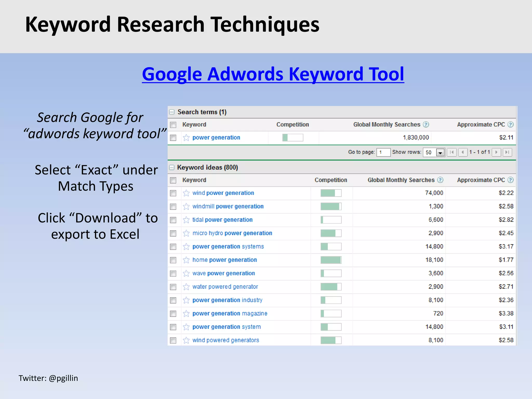Focus the Go to page input field
The height and width of the screenshot is (399, 532).
tap(383, 152)
